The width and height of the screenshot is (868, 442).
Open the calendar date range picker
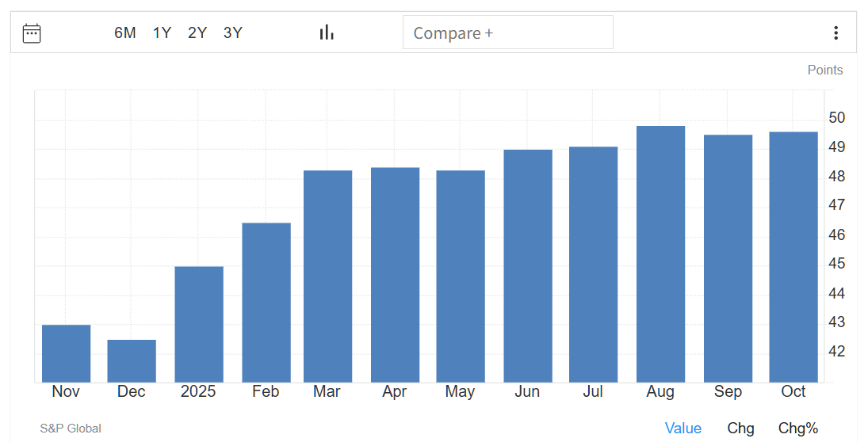pos(32,32)
